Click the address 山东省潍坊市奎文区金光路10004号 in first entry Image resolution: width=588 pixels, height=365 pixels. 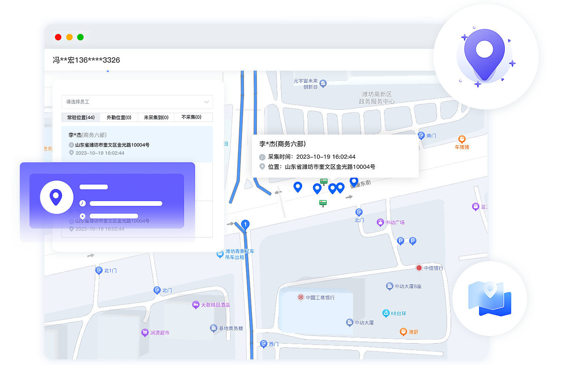click(x=112, y=145)
